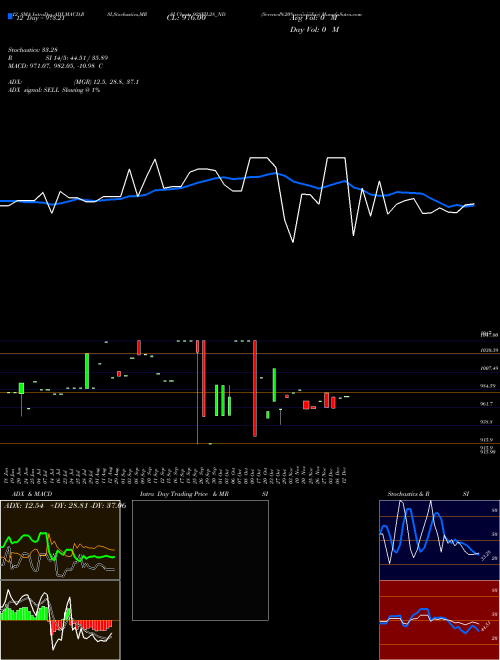Click the empty intraday trading price box
Viewport: 500px width, 660px height.
(x=200, y=560)
